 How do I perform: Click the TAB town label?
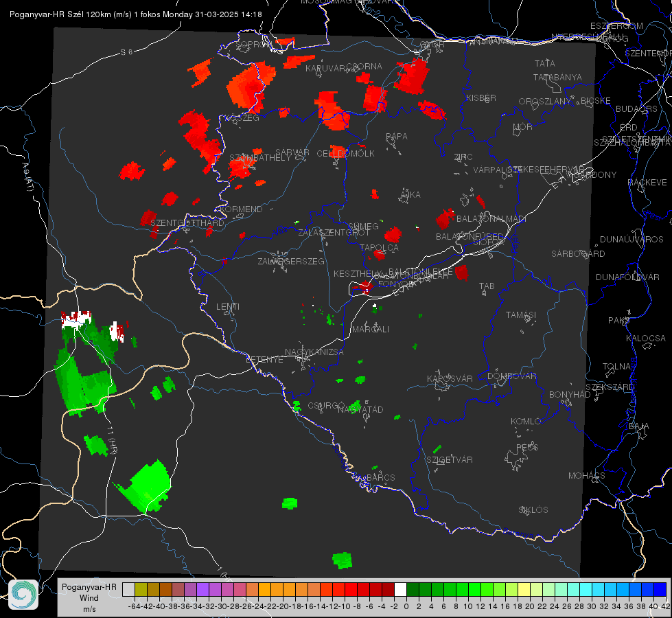pos(487,286)
